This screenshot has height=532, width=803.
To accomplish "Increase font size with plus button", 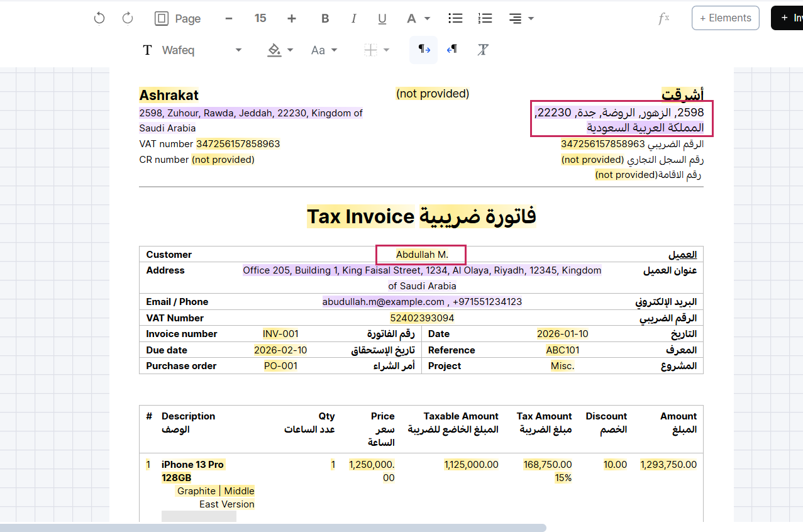I will coord(292,18).
